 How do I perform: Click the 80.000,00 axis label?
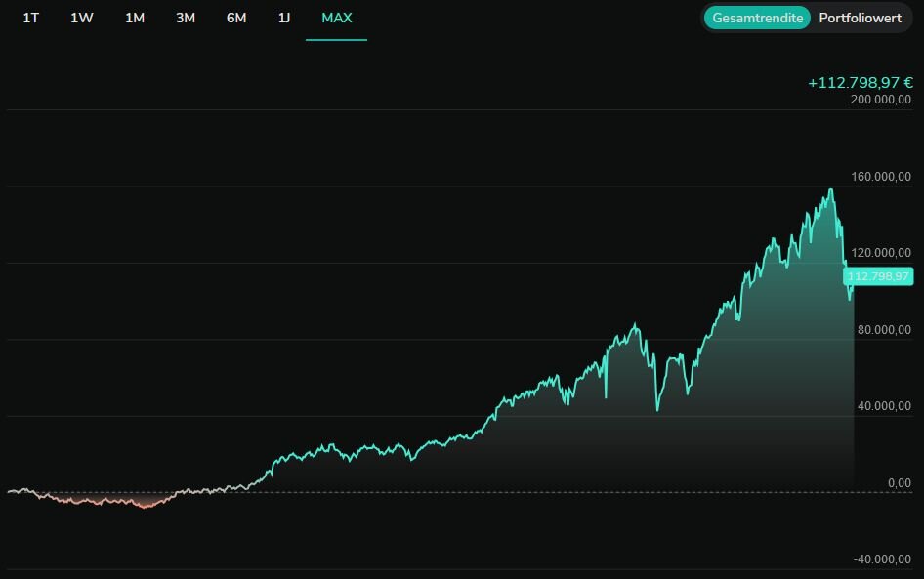(x=884, y=330)
